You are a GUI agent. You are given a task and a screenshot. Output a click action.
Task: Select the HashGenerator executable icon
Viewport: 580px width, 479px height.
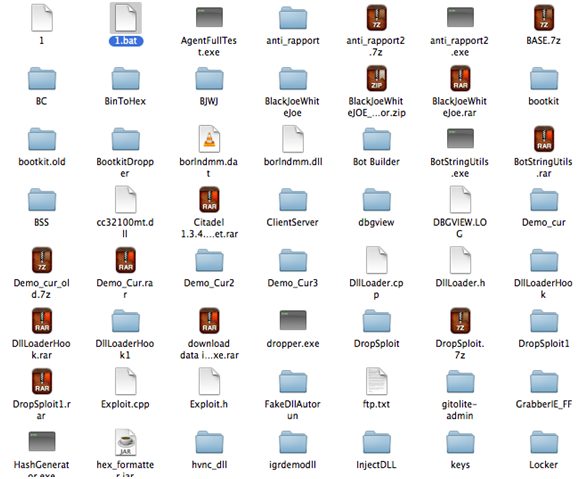(x=42, y=441)
